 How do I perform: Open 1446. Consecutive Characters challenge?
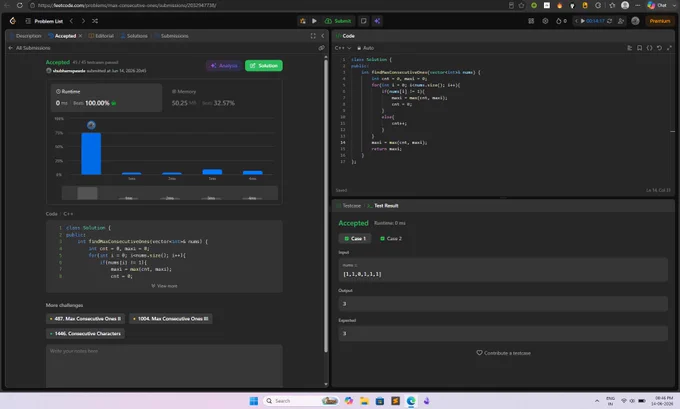pos(85,334)
